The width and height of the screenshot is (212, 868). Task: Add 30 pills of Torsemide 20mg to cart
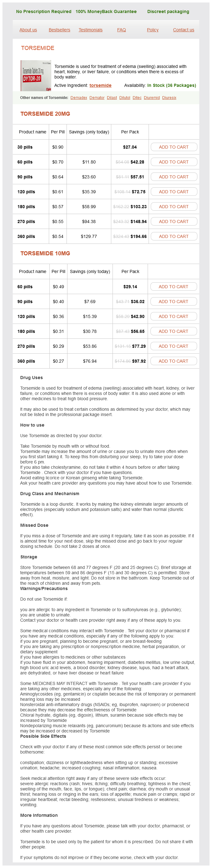click(x=173, y=147)
